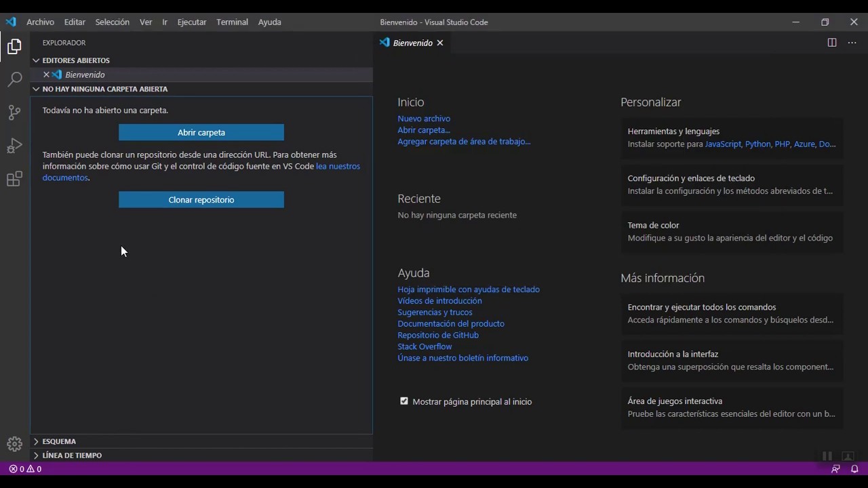Open the feedback icon in status bar
The height and width of the screenshot is (488, 868).
[x=835, y=468]
